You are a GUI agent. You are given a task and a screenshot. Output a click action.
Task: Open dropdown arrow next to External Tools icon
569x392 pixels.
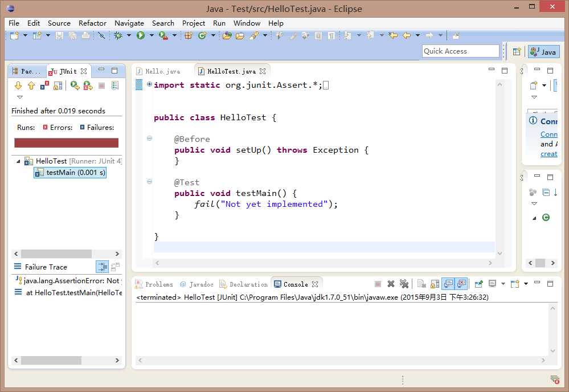174,35
